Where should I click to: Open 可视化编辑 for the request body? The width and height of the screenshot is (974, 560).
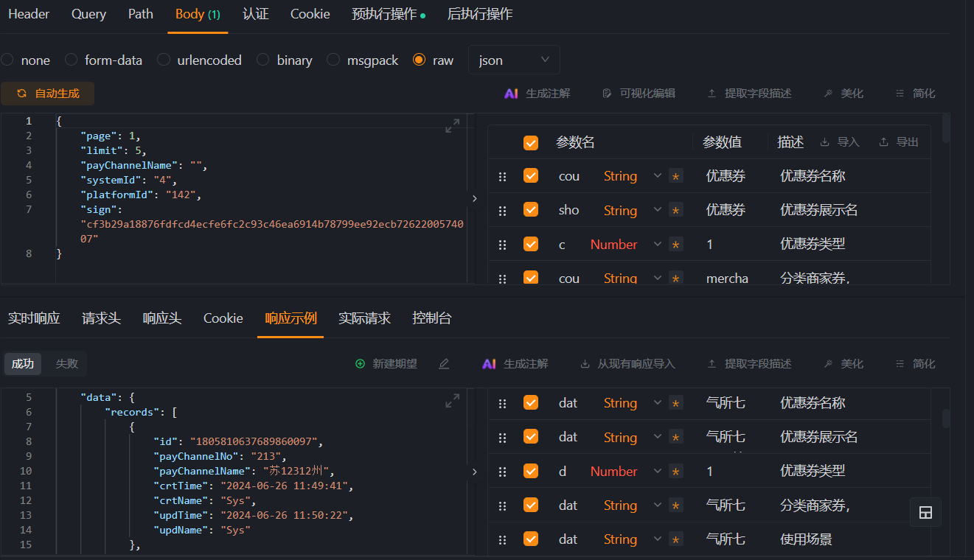639,94
